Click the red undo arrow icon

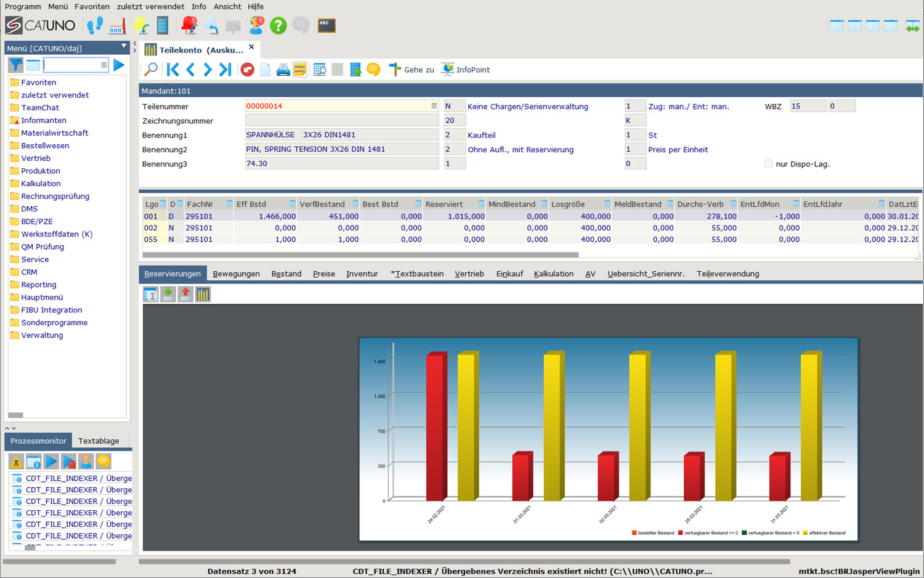[x=248, y=70]
